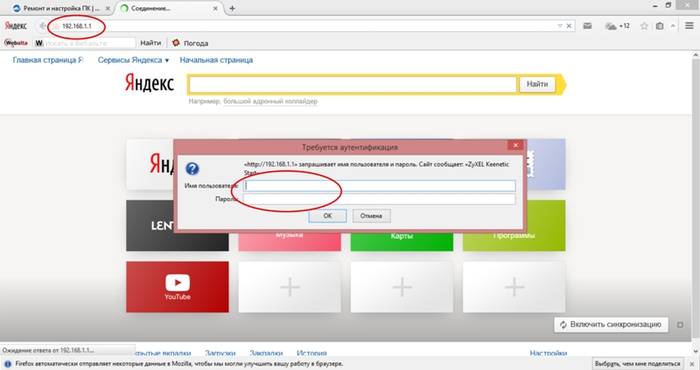The width and height of the screenshot is (700, 370).
Task: Click the Yandex logo button beside the address bar
Action: pos(16,26)
